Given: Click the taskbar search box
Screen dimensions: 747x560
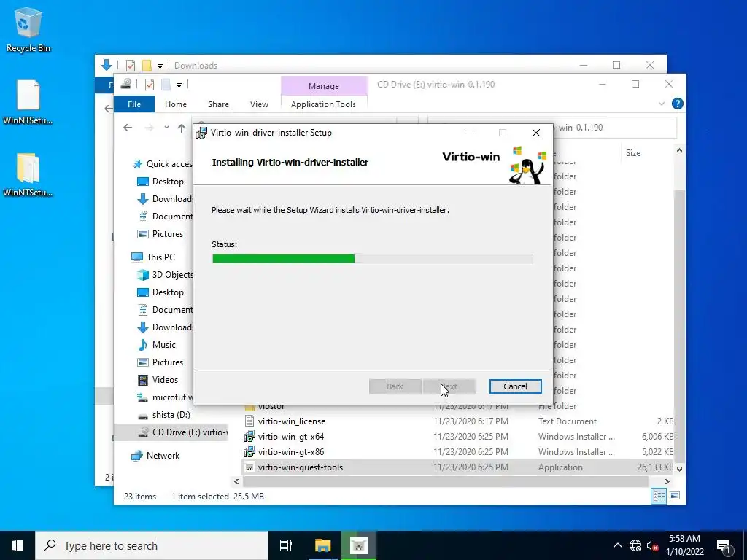Looking at the screenshot, I should coord(152,545).
